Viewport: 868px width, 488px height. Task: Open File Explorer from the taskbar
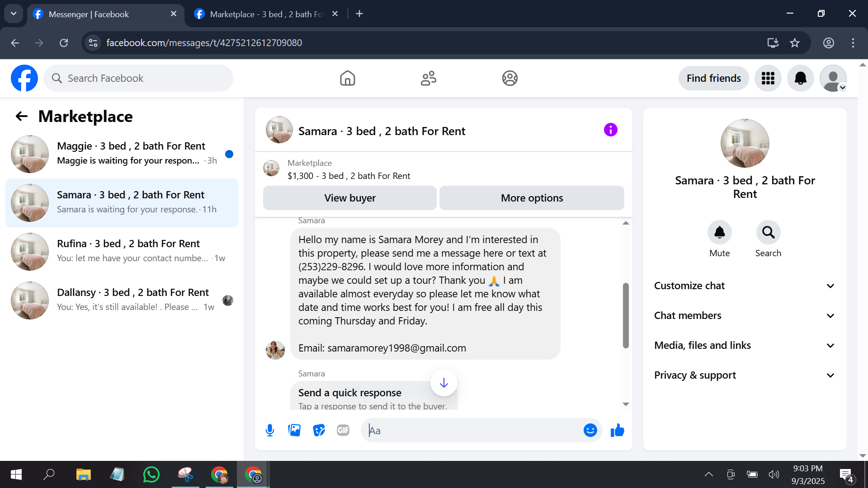tap(83, 474)
